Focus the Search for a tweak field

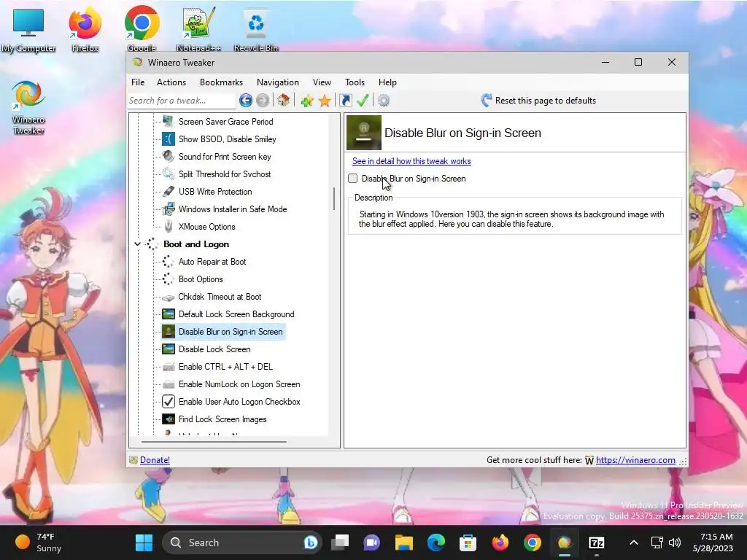(x=182, y=101)
